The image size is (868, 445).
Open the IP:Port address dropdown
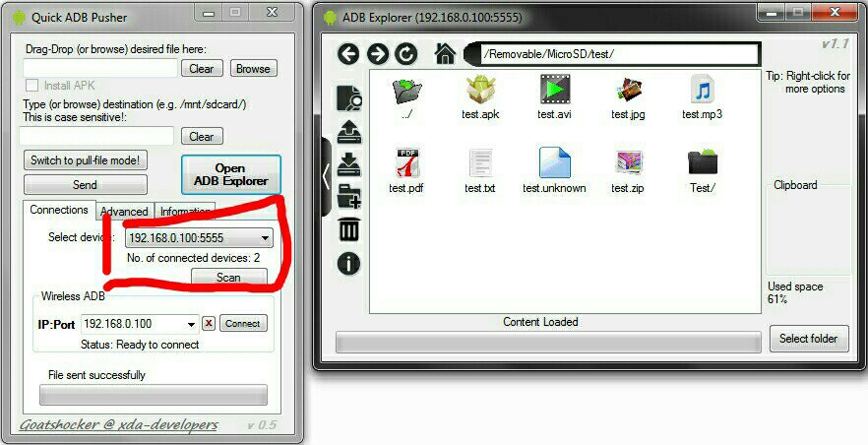click(191, 324)
